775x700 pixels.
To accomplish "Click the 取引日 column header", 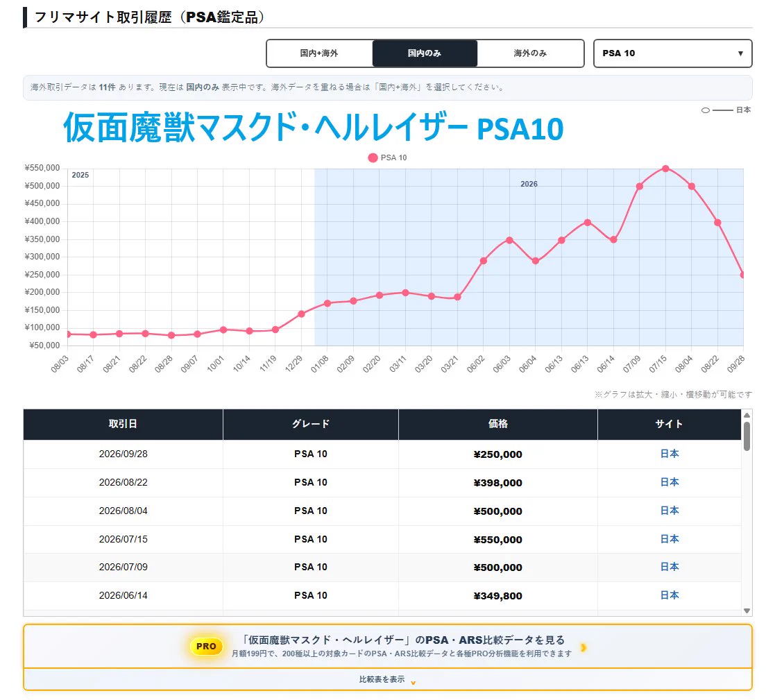I will pos(123,424).
